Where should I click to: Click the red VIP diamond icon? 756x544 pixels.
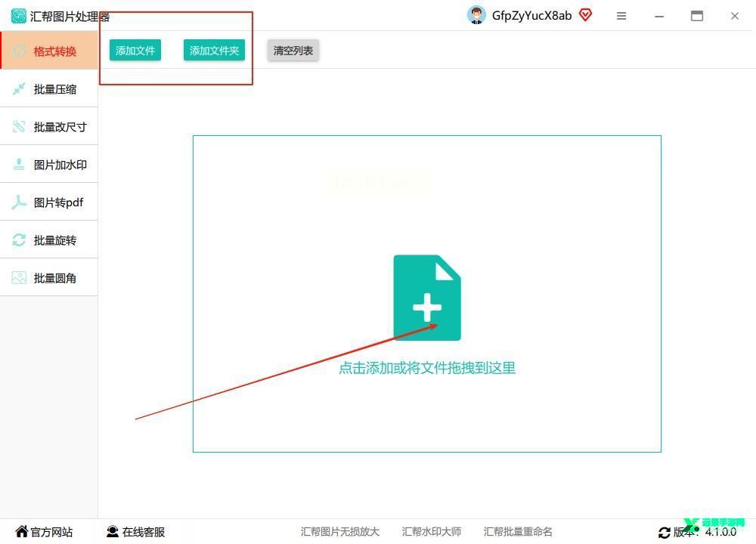pos(585,15)
